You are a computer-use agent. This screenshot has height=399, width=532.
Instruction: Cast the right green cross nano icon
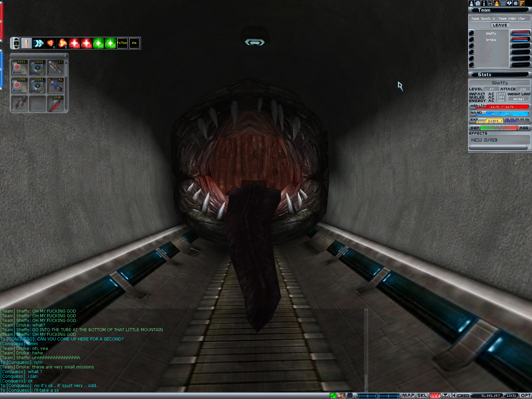(110, 43)
